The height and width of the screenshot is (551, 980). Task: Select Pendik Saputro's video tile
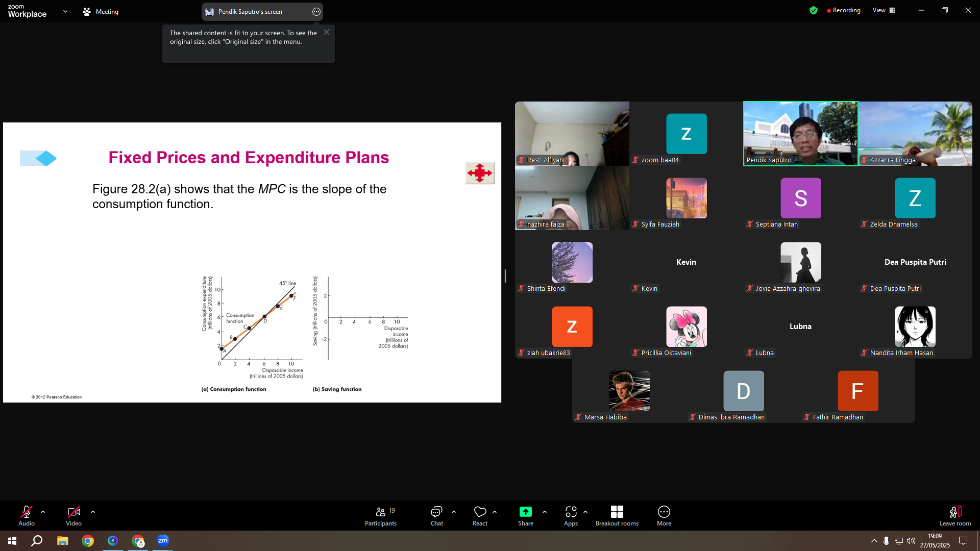[x=800, y=134]
